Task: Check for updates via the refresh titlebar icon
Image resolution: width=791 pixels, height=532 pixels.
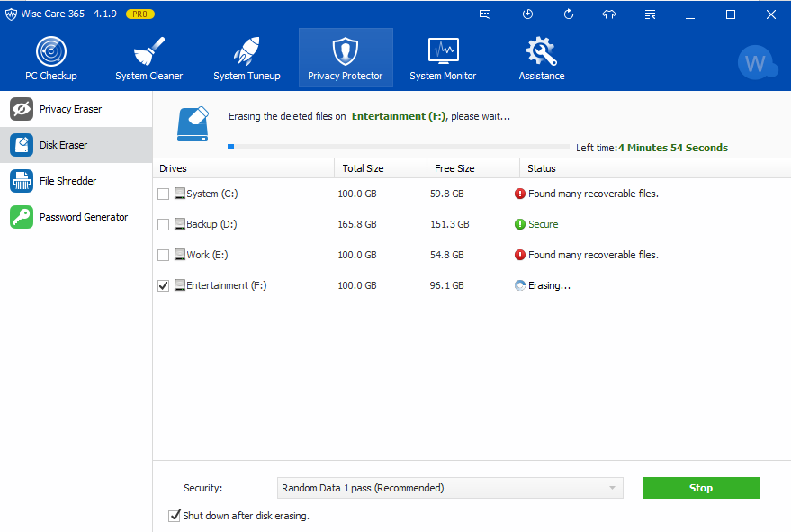Action: [570, 14]
